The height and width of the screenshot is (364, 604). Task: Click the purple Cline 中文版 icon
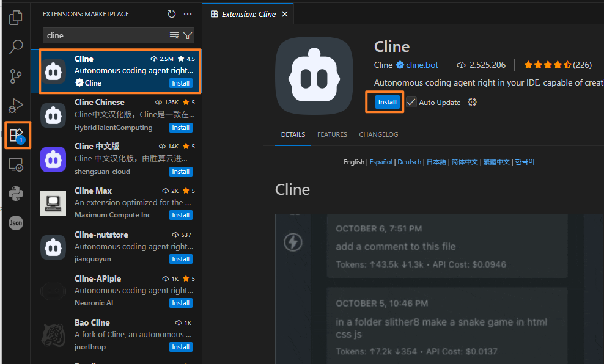click(53, 159)
